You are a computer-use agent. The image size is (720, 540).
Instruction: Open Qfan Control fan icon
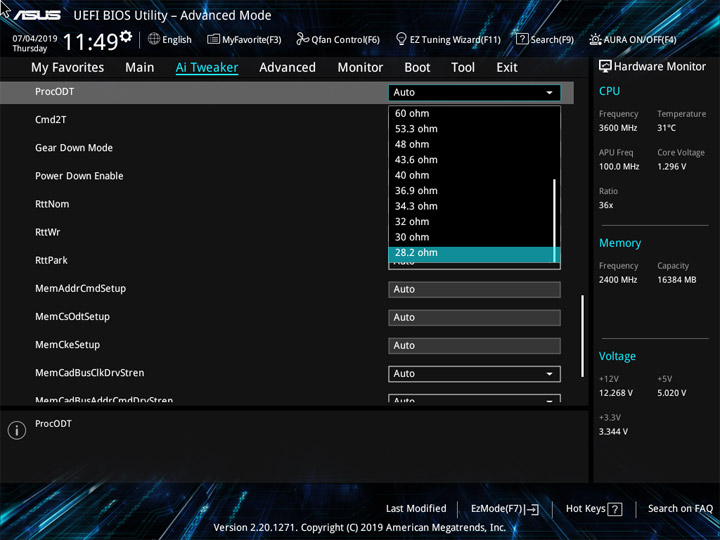click(x=303, y=39)
